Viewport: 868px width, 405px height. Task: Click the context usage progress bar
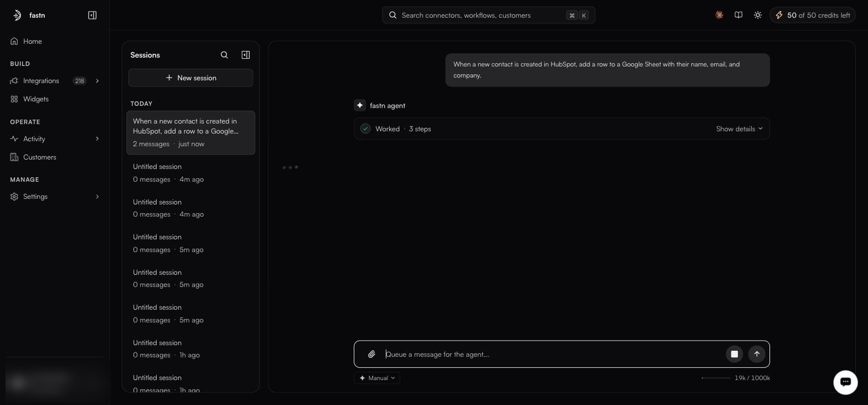(x=716, y=378)
